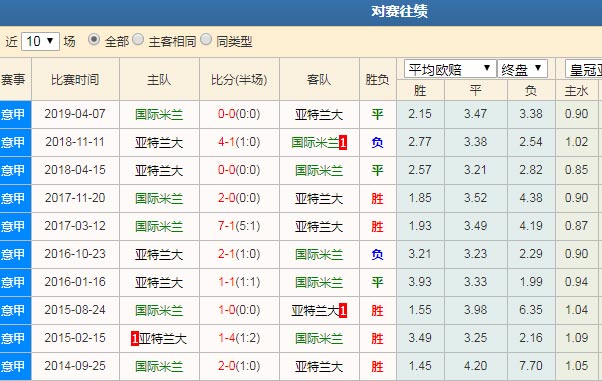602x381 pixels.
Task: Click the 对赛往绩 section title
Action: 399,11
